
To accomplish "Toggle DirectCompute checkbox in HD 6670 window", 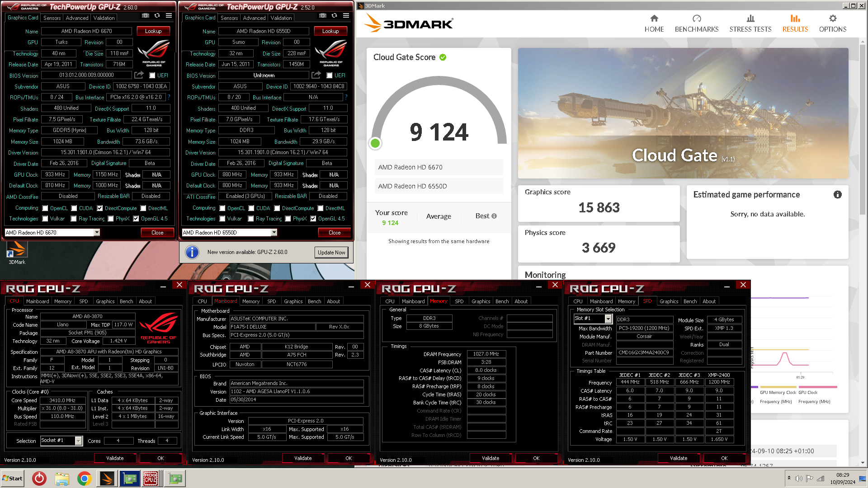I will pos(100,208).
